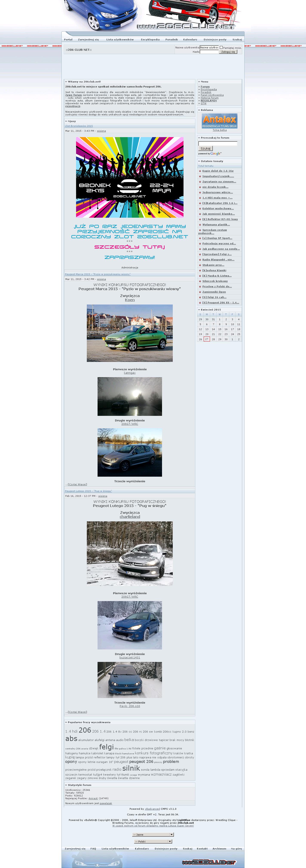The height and width of the screenshot is (868, 306).
Task: Open the 'Szukaj' menu in top navigation
Action: click(x=237, y=39)
